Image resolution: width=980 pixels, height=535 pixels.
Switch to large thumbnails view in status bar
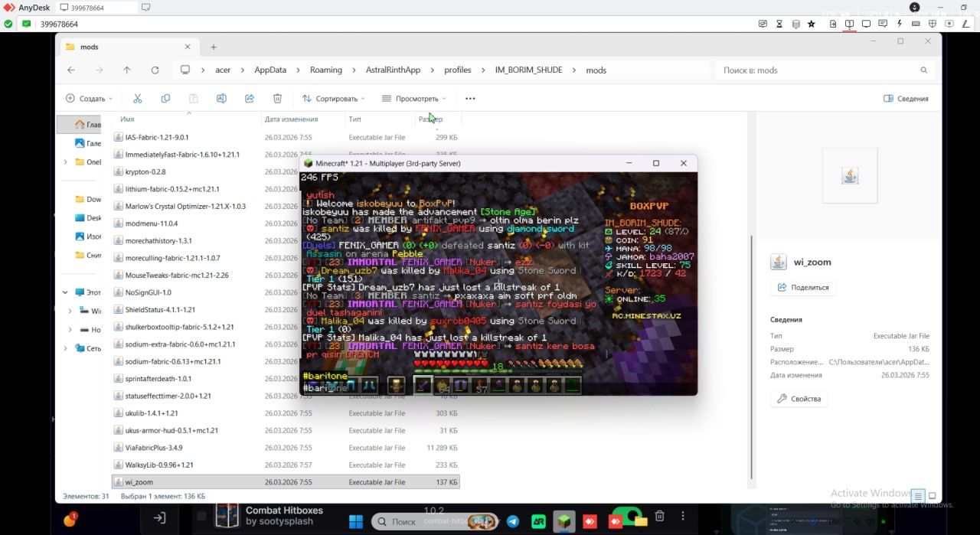pos(932,496)
